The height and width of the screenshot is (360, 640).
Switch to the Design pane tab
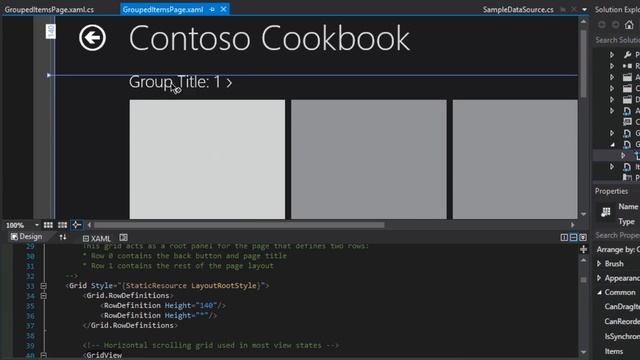(x=27, y=237)
